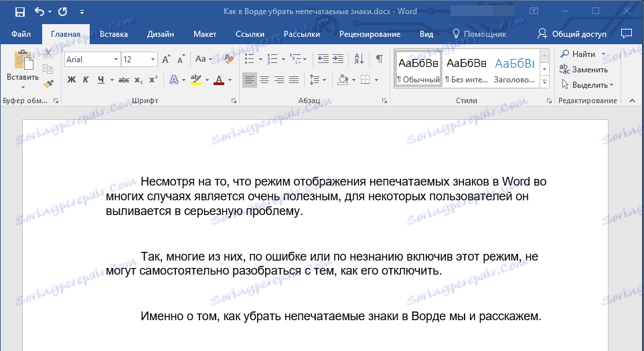
Task: Open the Aa change case menu
Action: point(204,59)
